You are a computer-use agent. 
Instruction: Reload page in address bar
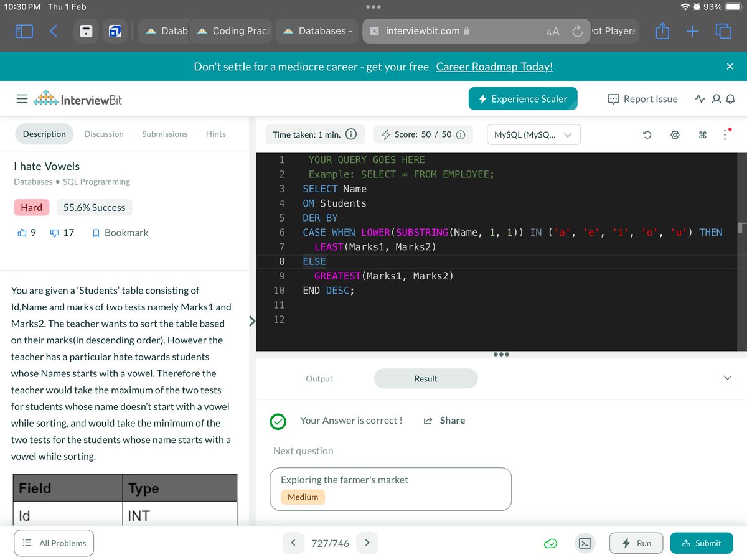[577, 31]
